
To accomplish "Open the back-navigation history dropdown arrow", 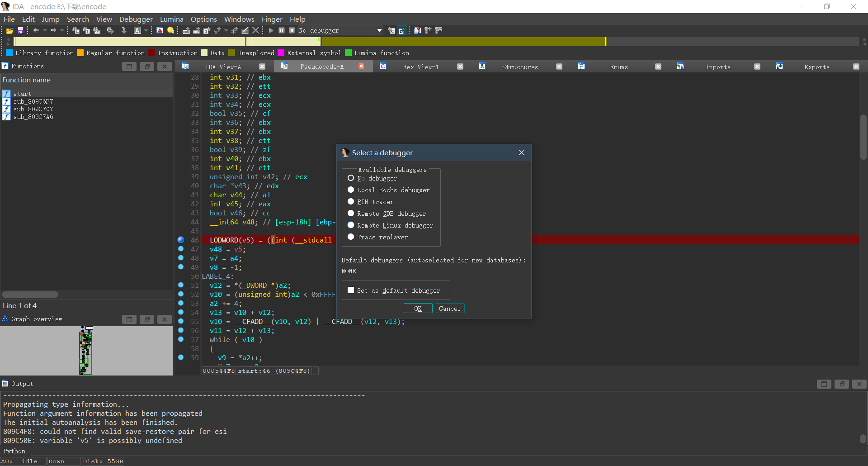I will [x=45, y=30].
